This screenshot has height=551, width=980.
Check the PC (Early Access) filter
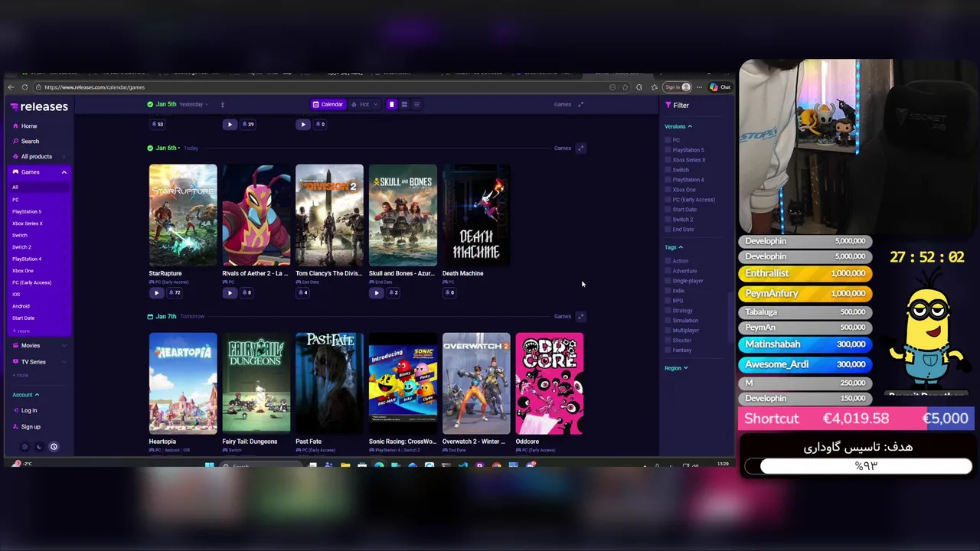coord(668,200)
